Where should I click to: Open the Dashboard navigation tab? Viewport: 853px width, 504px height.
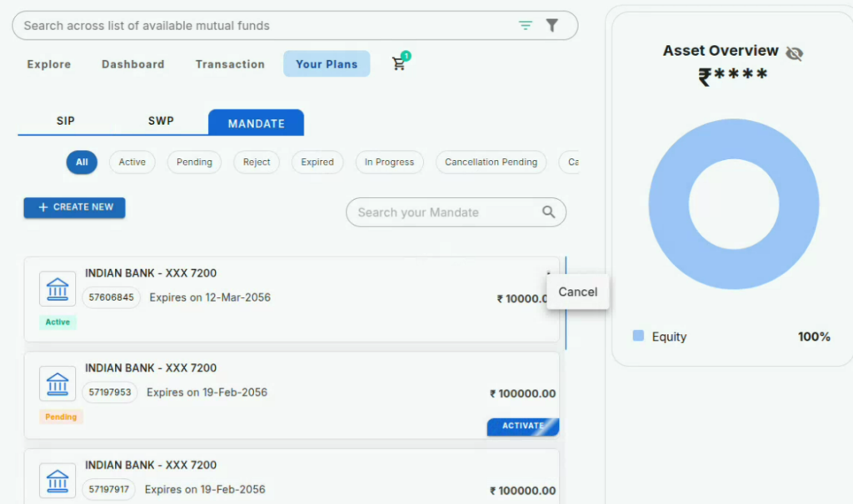[132, 64]
